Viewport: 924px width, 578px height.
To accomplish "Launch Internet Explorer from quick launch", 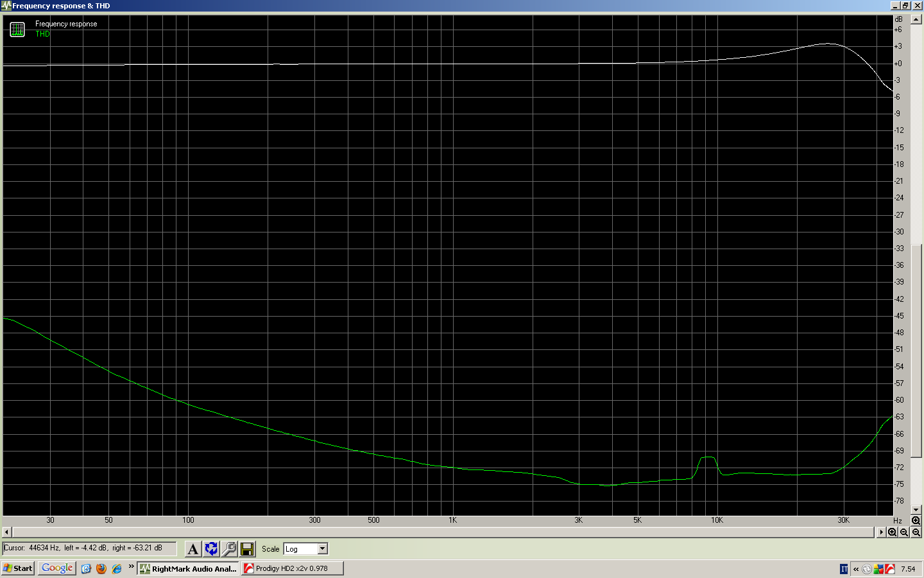I will (117, 568).
